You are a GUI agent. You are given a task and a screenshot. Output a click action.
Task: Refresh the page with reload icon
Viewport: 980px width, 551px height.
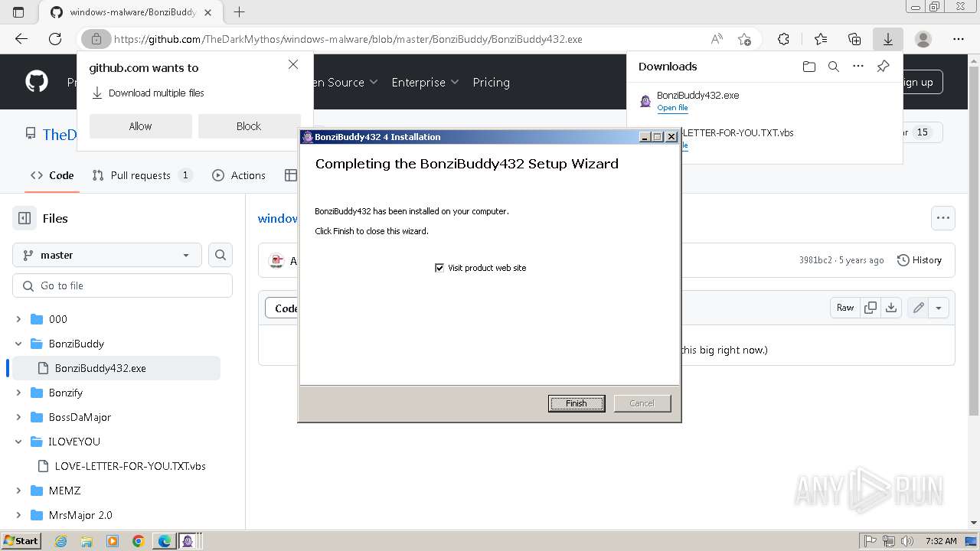tap(55, 39)
